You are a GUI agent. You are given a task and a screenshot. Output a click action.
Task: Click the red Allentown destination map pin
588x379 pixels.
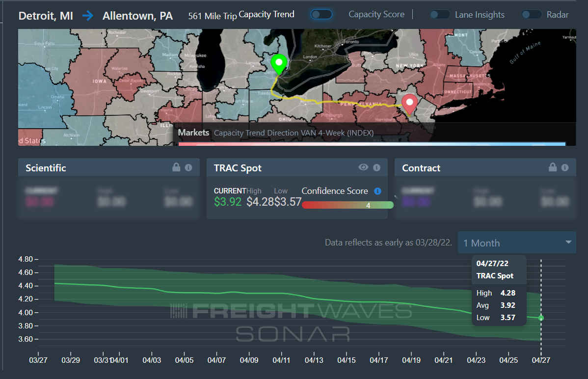point(409,105)
